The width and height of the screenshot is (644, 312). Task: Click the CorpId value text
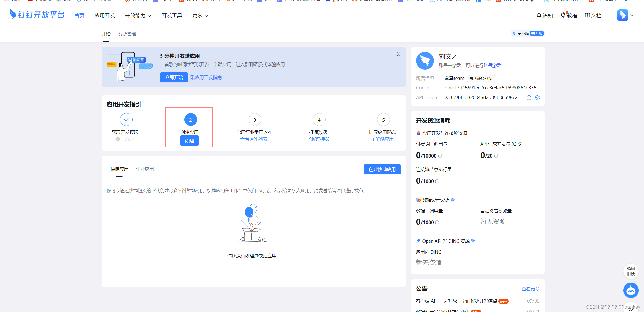[x=490, y=88]
